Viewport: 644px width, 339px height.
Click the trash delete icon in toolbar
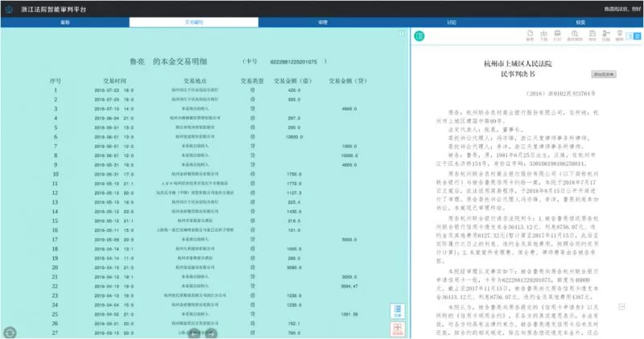click(x=620, y=35)
